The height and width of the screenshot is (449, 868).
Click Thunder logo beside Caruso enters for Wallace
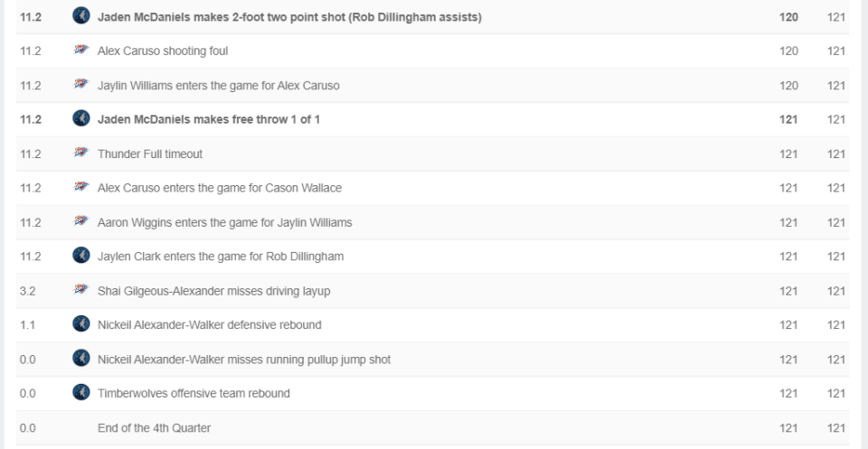click(81, 187)
